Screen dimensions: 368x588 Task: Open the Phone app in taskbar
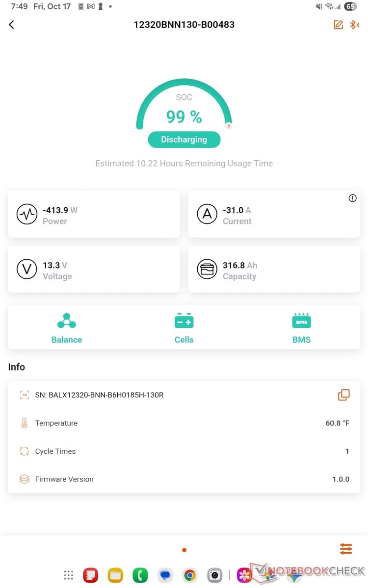point(140,575)
